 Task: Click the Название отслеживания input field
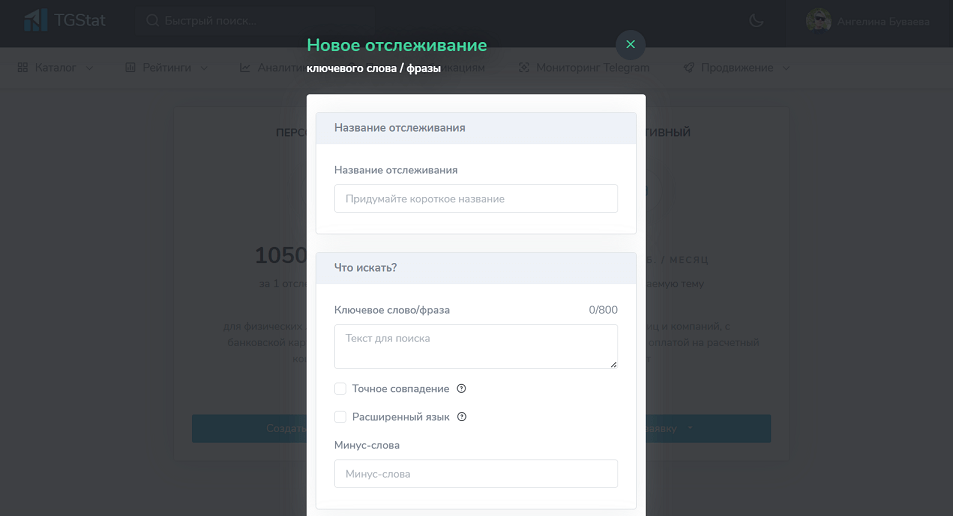pos(476,199)
